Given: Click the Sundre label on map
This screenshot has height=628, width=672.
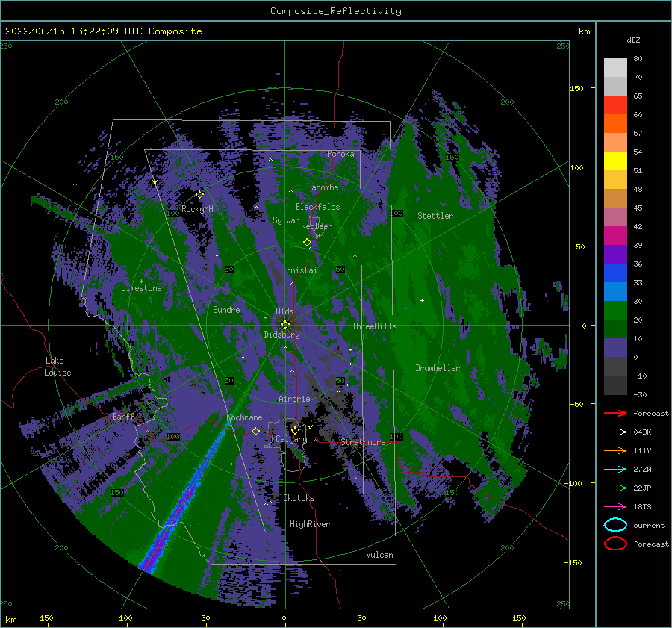Looking at the screenshot, I should tap(226, 309).
